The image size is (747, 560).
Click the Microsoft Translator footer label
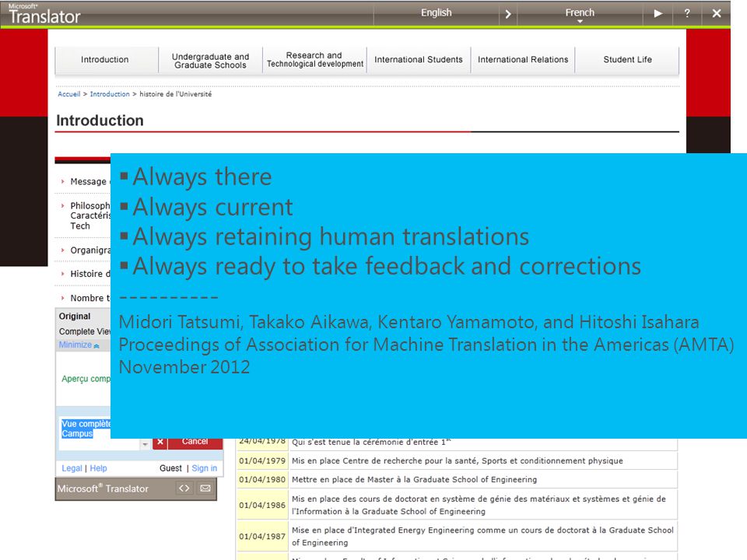tap(103, 488)
